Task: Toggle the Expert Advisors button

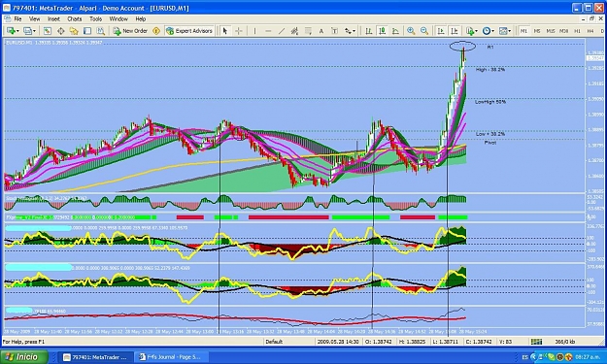Action: [x=189, y=31]
